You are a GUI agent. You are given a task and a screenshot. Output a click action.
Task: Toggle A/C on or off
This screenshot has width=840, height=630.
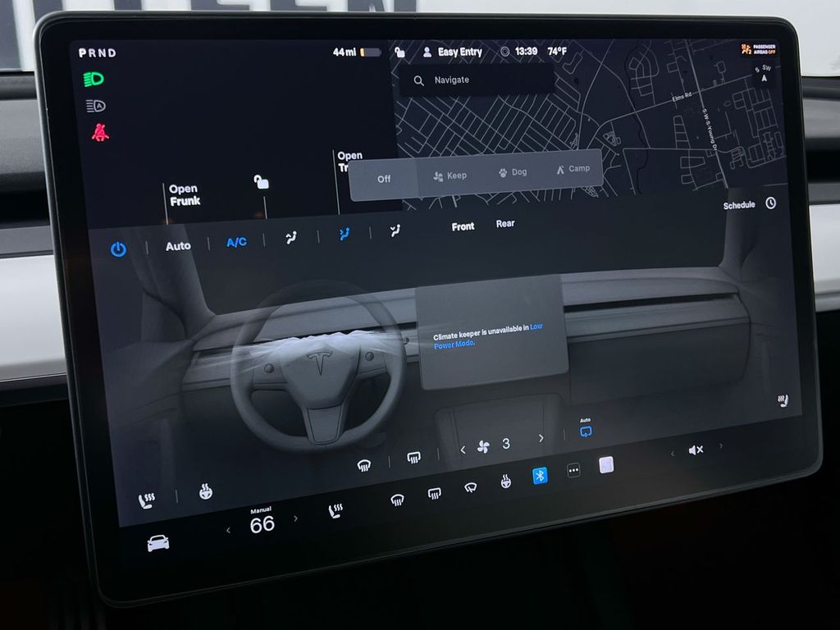point(236,242)
